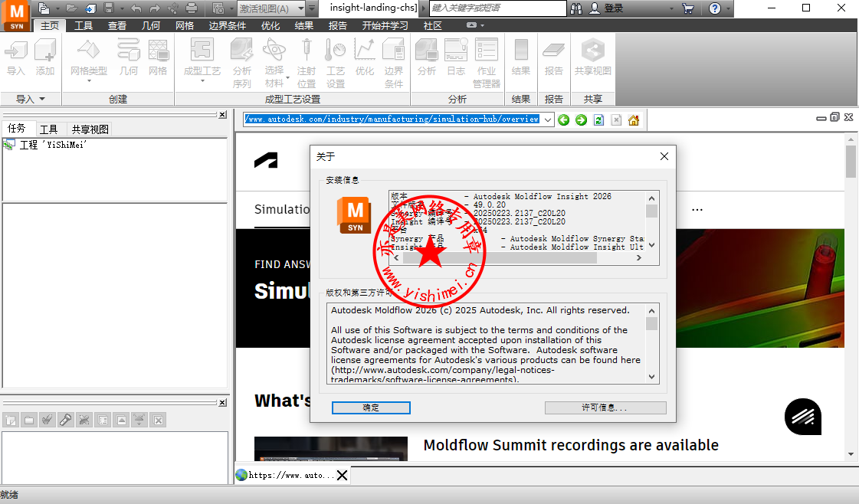
Task: Open the 工具 ribbon tab
Action: (x=84, y=26)
